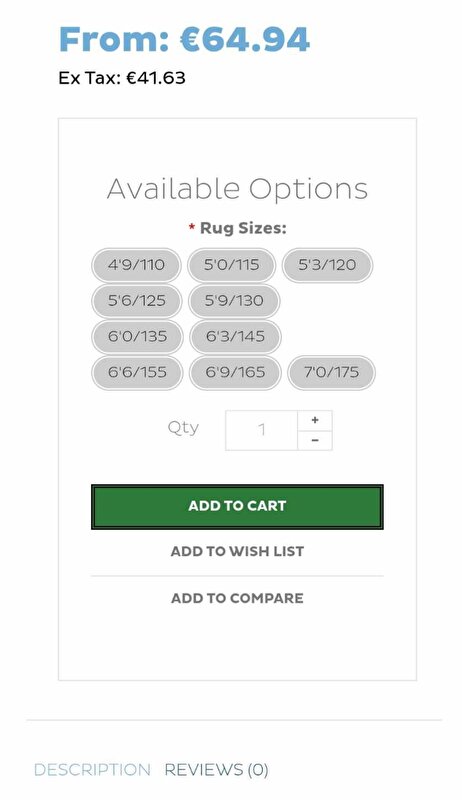Add product to compare
This screenshot has height=800, width=462.
237,598
